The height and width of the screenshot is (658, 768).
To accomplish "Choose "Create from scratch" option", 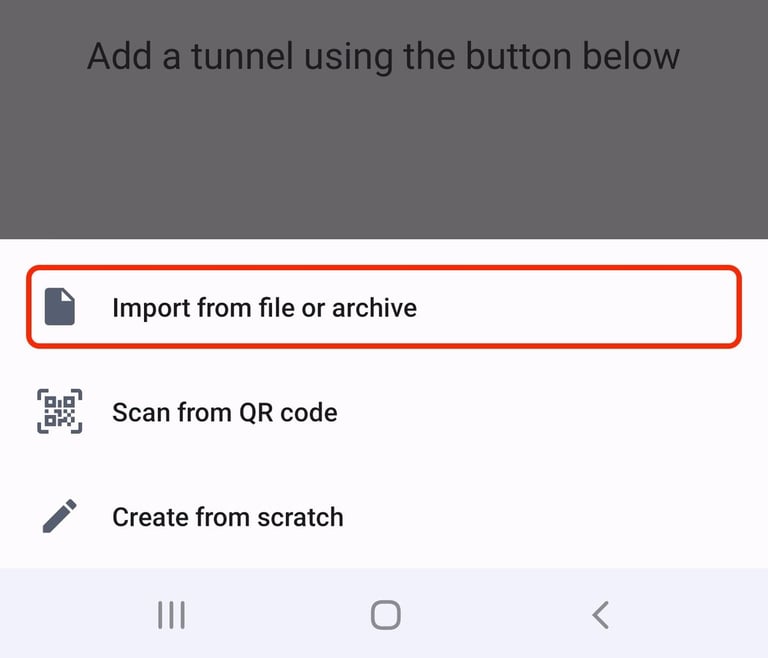I will (x=227, y=517).
